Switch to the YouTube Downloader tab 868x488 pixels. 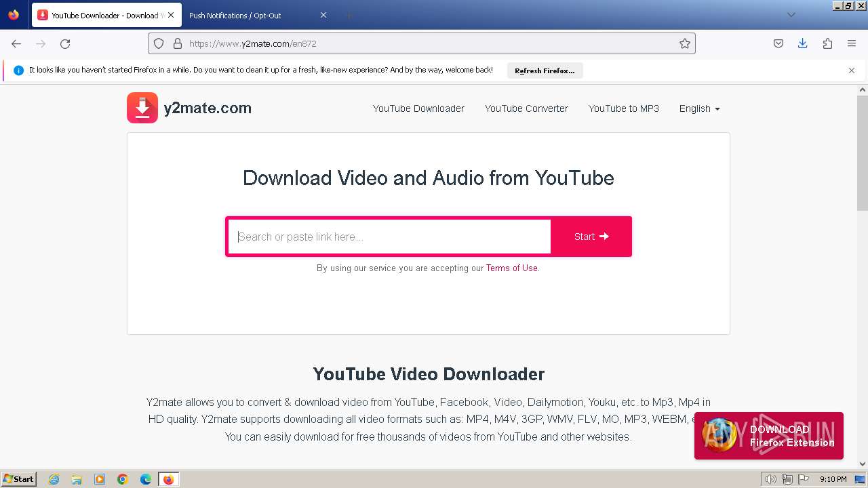pyautogui.click(x=105, y=15)
